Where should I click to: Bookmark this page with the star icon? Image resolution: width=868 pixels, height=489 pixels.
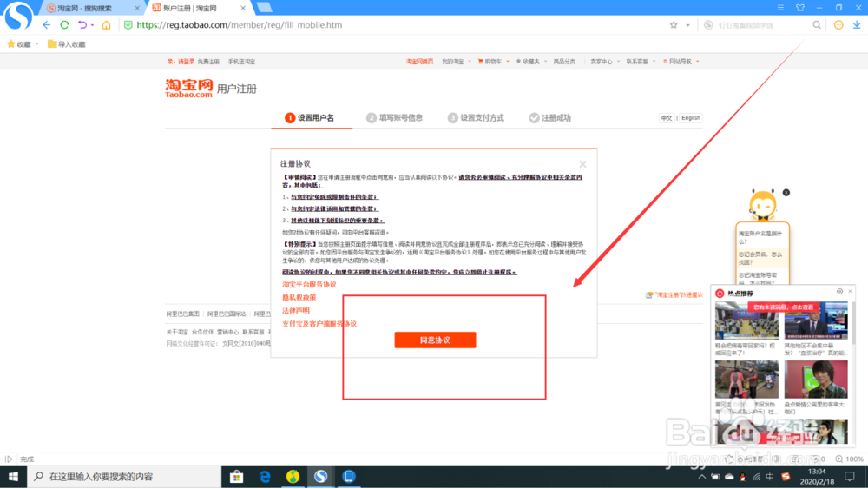click(x=674, y=25)
